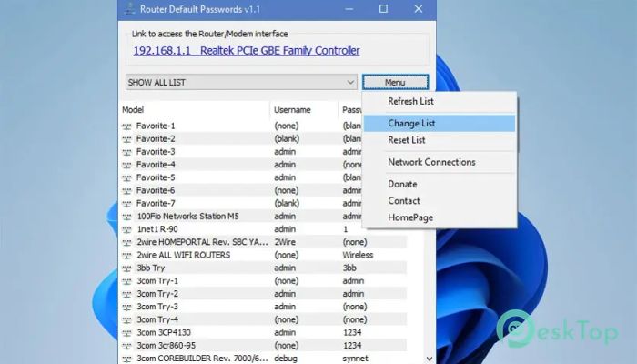
Task: Select the 3com COREBUILDER Rev. 7000 entry
Action: point(202,359)
